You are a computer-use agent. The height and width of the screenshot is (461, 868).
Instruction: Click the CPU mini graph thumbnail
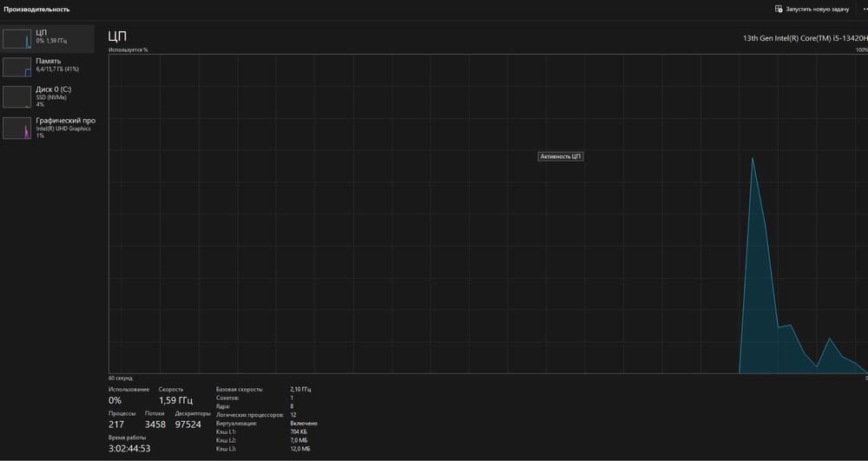pyautogui.click(x=17, y=39)
